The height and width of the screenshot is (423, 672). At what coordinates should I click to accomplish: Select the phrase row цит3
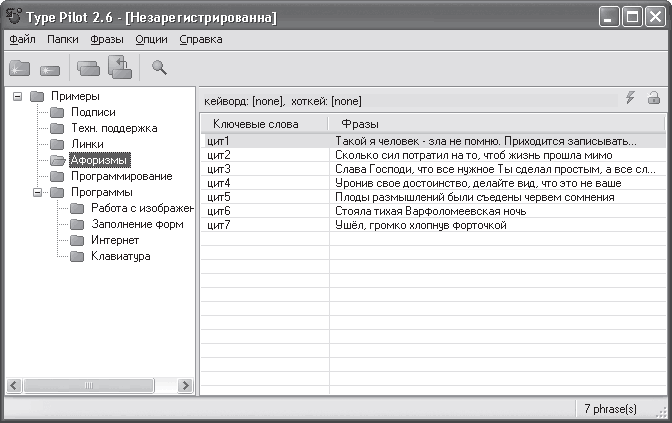(219, 169)
